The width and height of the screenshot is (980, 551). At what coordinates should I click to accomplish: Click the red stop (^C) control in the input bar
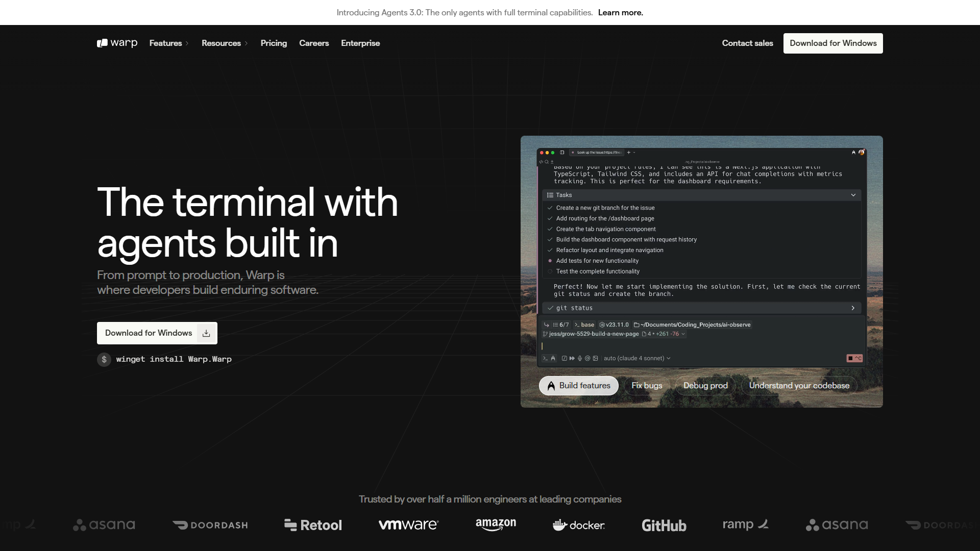click(854, 358)
